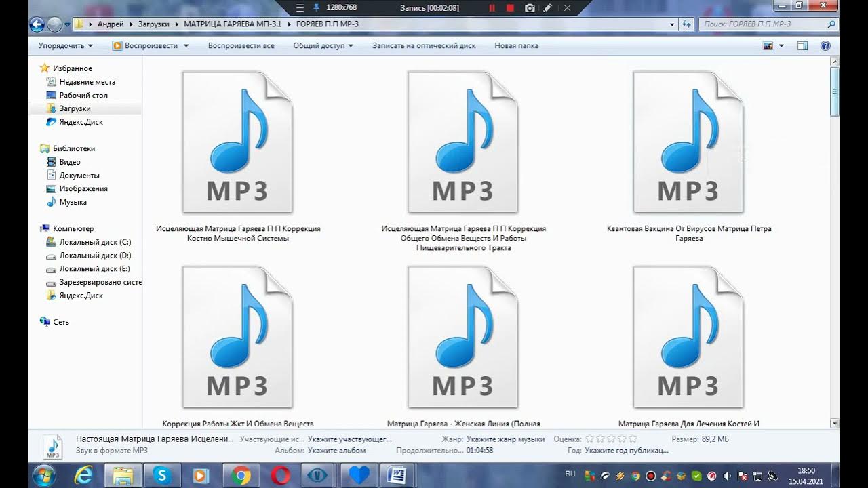The height and width of the screenshot is (488, 868).
Task: Select MP3 file Матрица Гаряева - Женская Линия
Action: [x=463, y=347]
